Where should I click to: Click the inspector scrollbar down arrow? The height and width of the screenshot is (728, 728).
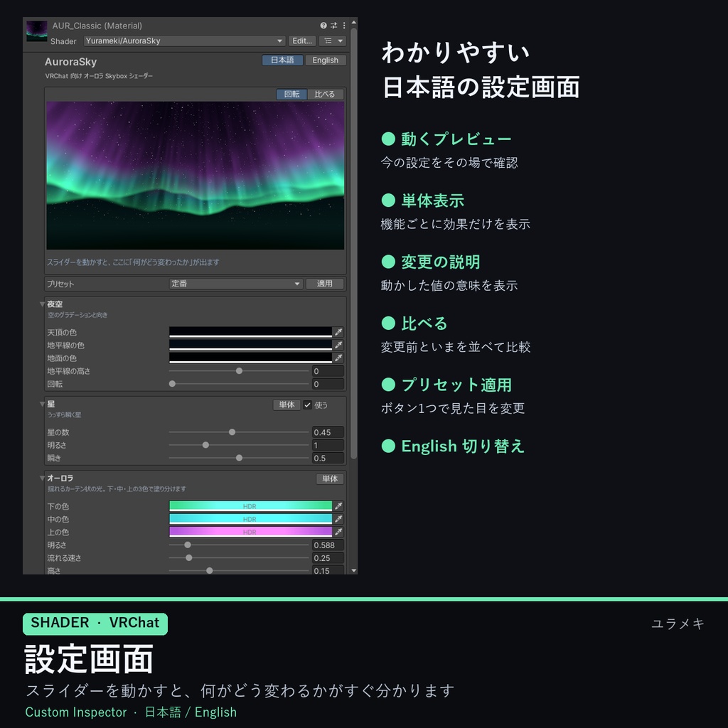click(354, 571)
